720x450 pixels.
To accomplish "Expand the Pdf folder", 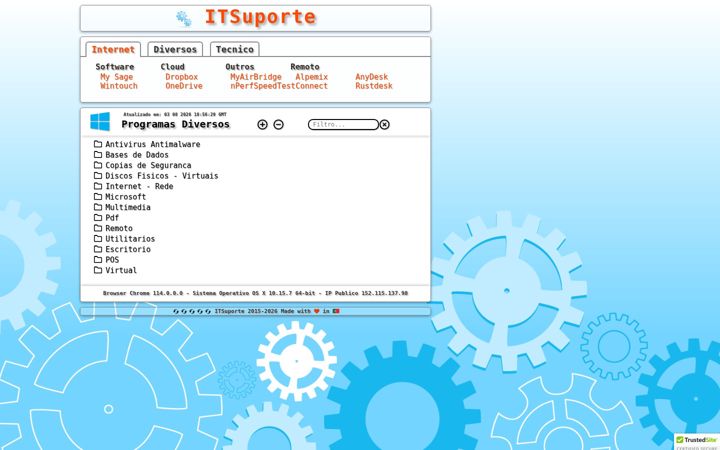I will [x=112, y=218].
